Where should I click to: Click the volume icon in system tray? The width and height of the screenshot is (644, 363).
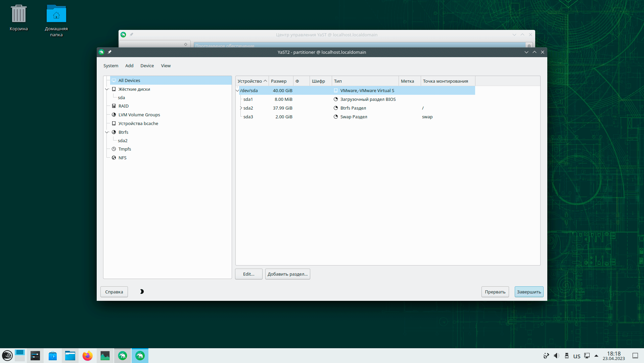click(556, 356)
